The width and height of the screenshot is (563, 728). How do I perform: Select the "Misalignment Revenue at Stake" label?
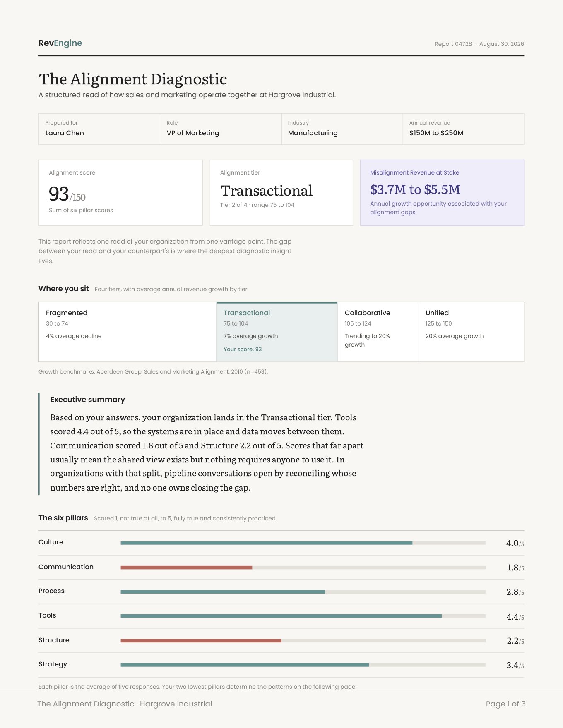(x=414, y=172)
